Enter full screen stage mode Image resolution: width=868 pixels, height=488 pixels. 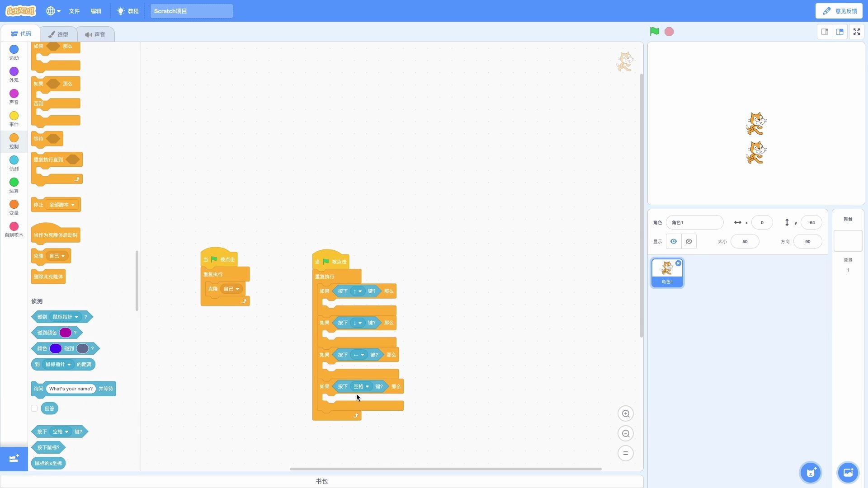[856, 32]
